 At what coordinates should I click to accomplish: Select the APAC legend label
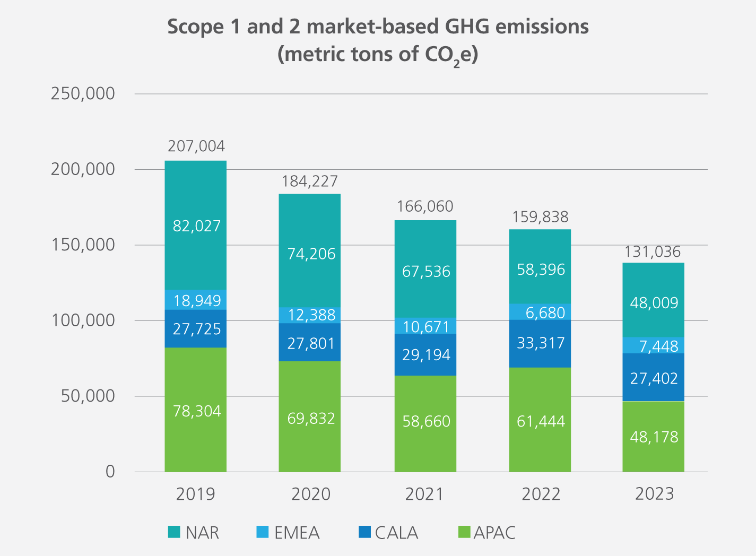(x=494, y=533)
